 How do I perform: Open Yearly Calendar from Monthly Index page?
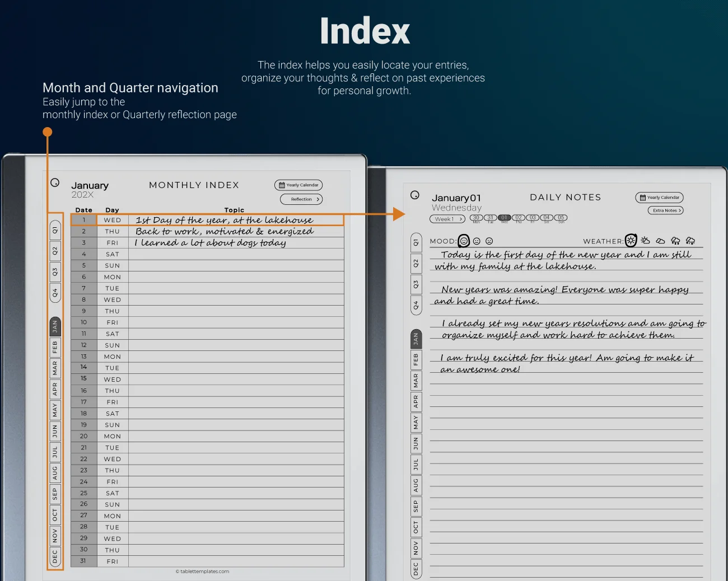(x=298, y=185)
